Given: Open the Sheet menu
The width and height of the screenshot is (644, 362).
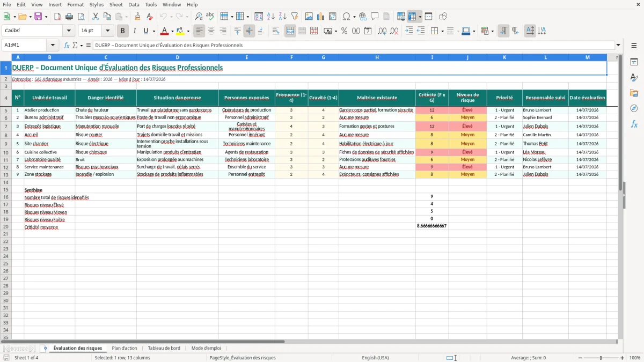Looking at the screenshot, I should 116,4.
